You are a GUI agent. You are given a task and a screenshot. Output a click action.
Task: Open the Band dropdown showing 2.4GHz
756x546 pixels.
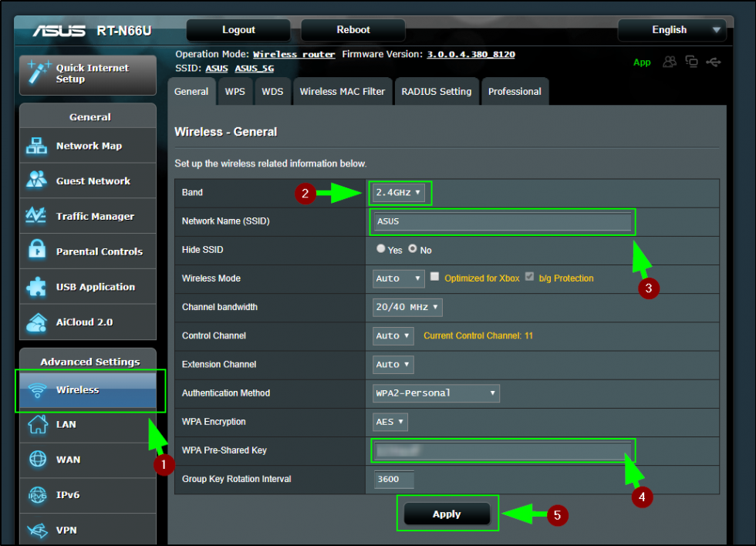click(400, 193)
